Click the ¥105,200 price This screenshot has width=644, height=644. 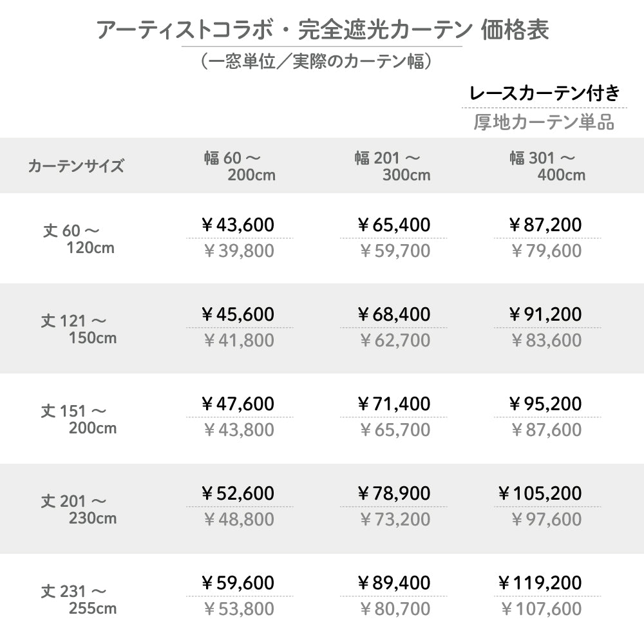point(541,493)
